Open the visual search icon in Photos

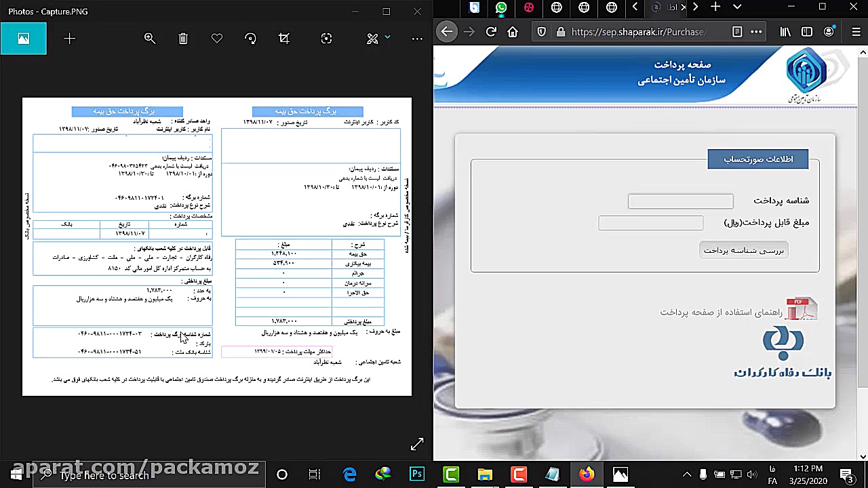[326, 39]
